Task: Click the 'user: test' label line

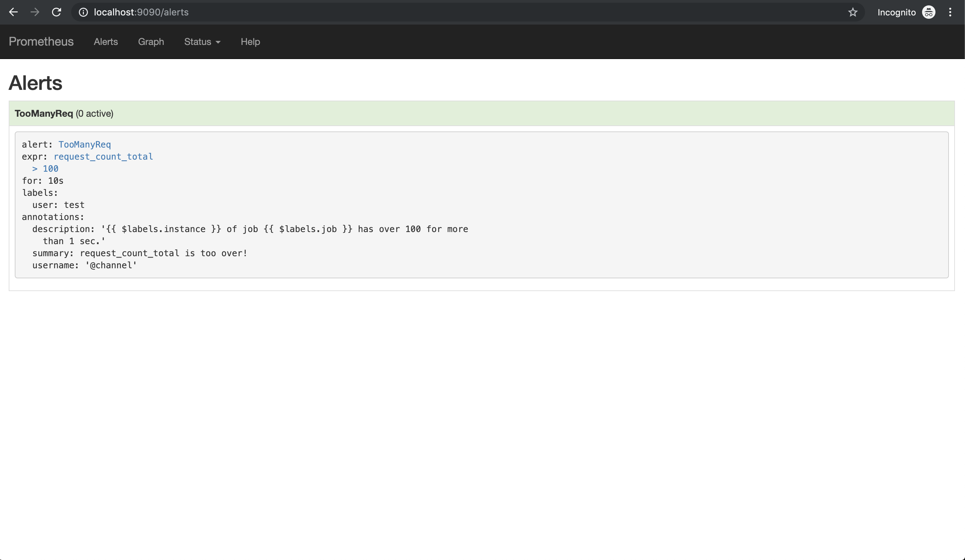Action: click(x=58, y=205)
